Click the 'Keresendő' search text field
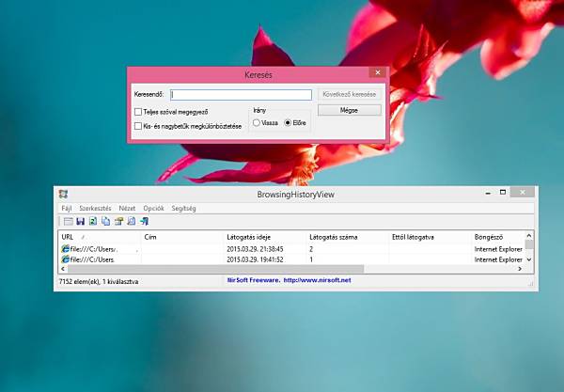The width and height of the screenshot is (564, 392). point(241,95)
